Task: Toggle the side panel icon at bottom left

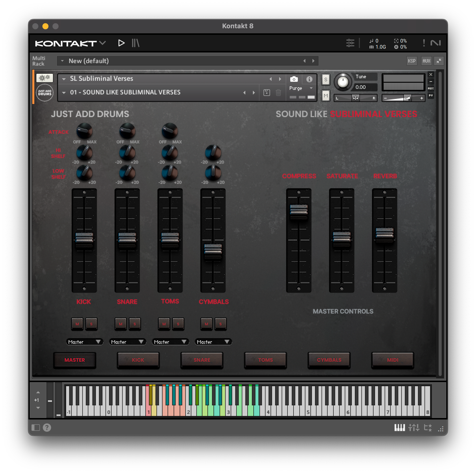Action: point(36,427)
